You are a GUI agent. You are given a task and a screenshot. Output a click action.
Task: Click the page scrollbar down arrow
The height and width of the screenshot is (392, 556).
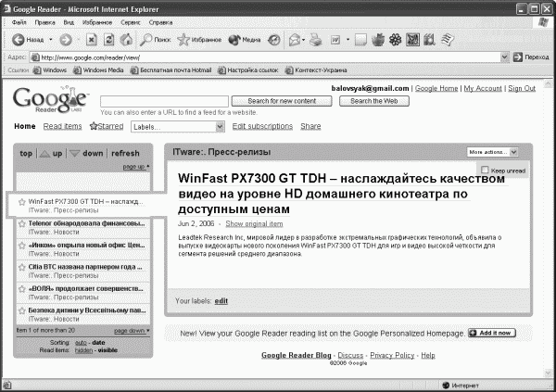coord(549,373)
